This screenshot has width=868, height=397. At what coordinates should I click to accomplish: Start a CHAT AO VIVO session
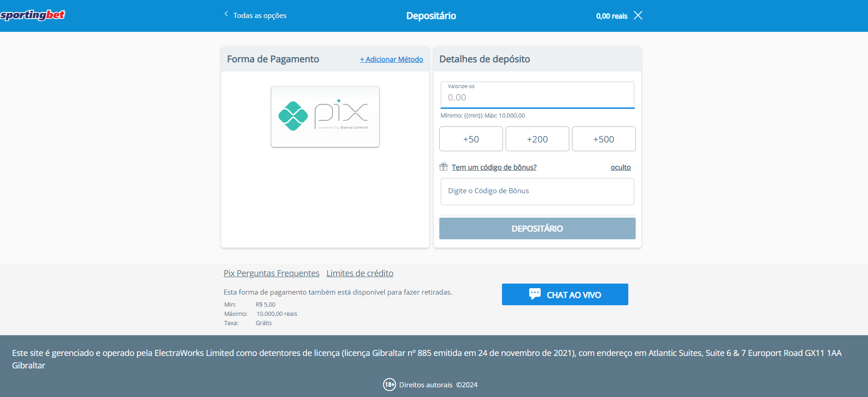click(x=565, y=294)
